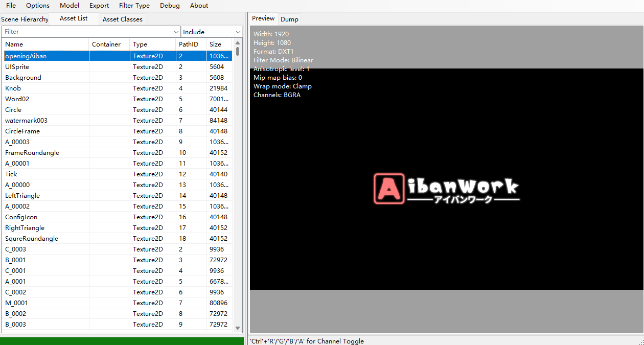Switch to the Scene Hierarchy tab
Screen dimensions: 644x345
(x=25, y=19)
